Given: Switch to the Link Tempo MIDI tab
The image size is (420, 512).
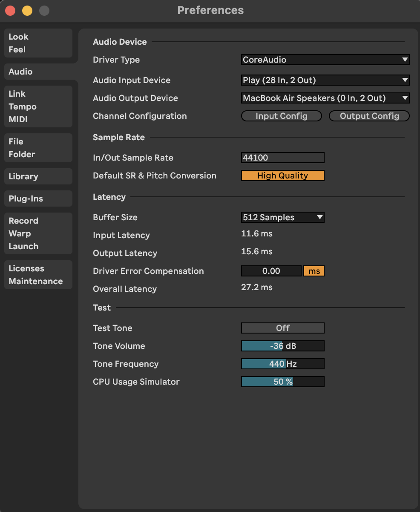Looking at the screenshot, I should 38,106.
